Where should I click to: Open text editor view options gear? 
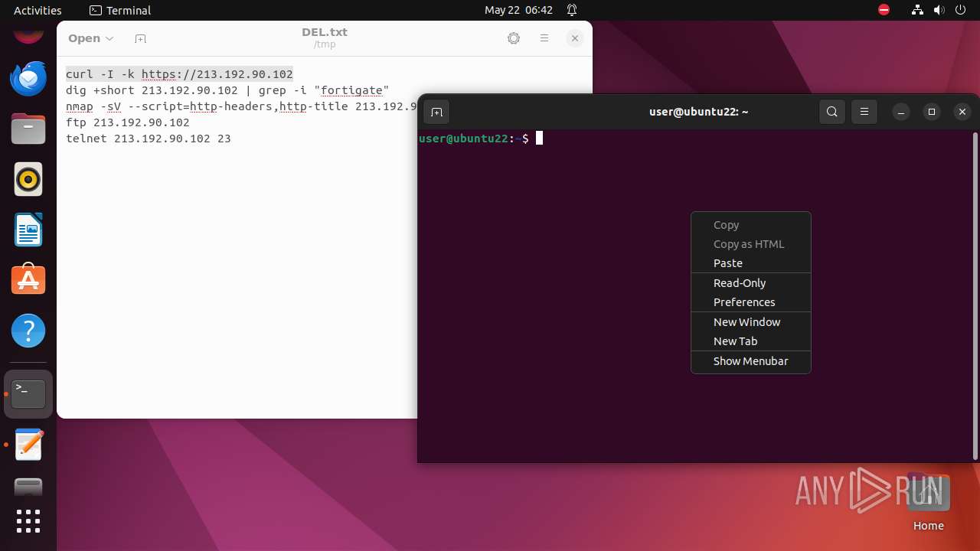pyautogui.click(x=514, y=38)
